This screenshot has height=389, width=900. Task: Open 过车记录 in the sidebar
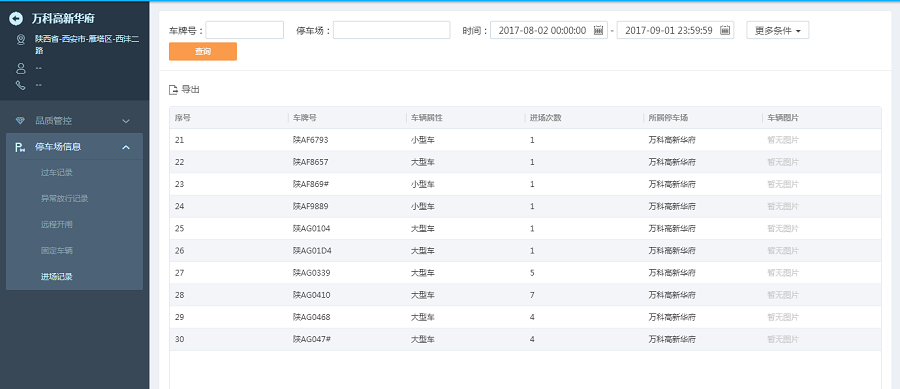[x=57, y=173]
